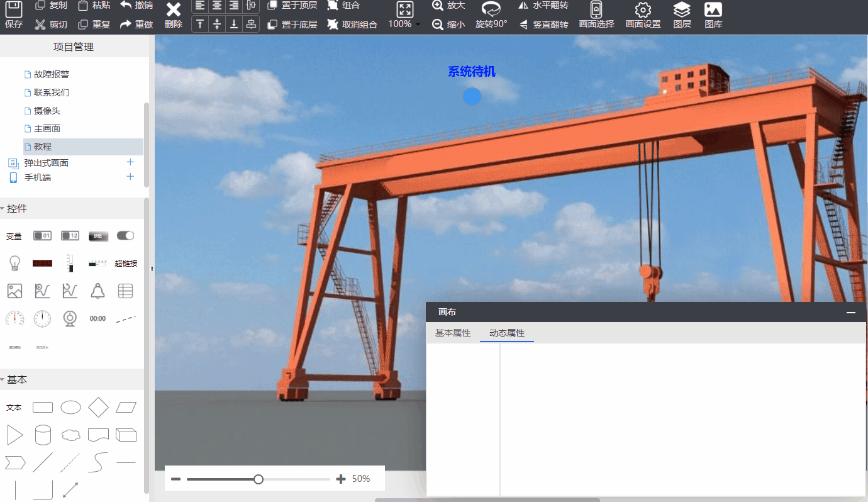The image size is (868, 502).
Task: Click 取消组合 ungroup button
Action: 352,25
